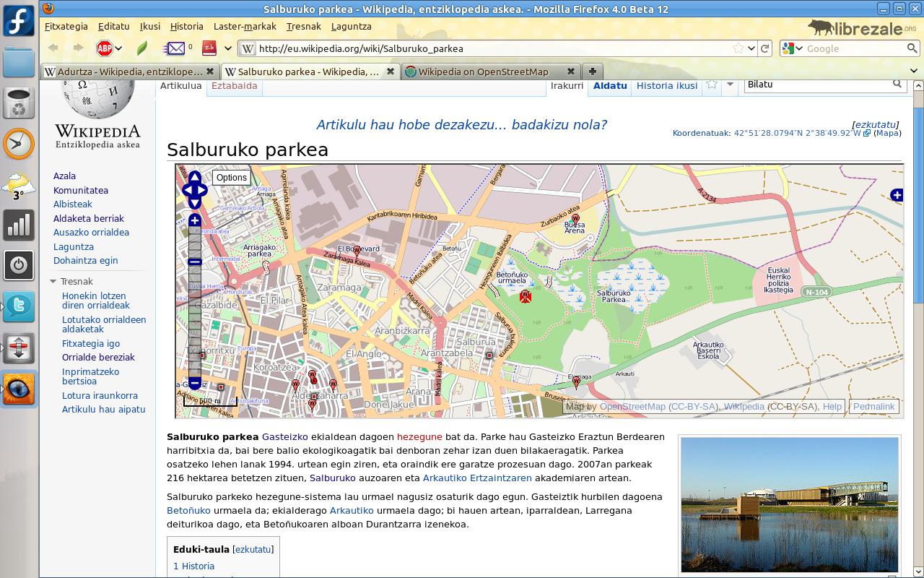Viewport: 924px width, 578px height.
Task: Open the Google search engine dropdown
Action: click(792, 48)
